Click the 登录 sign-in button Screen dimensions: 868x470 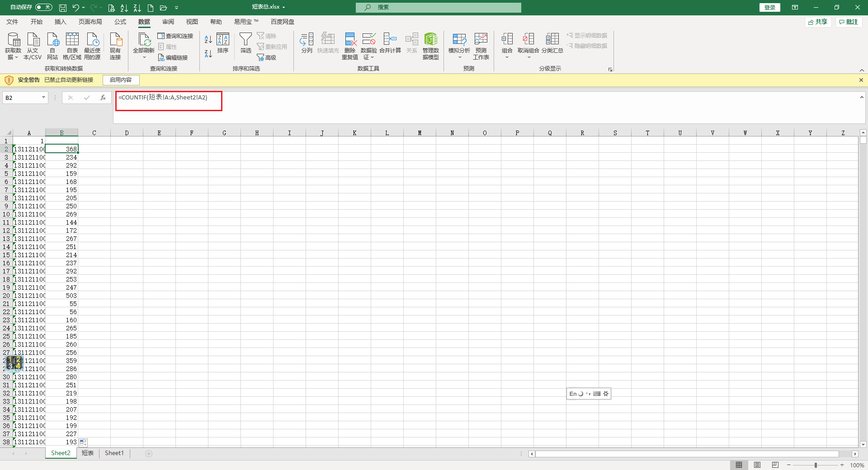coord(769,7)
